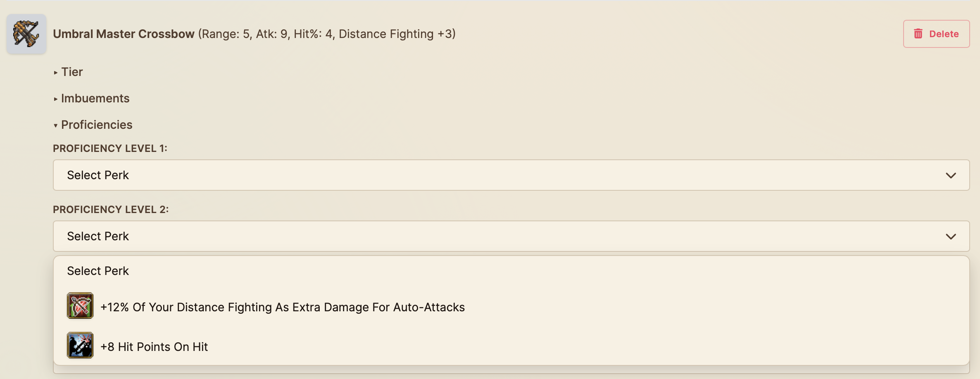Click the trash can icon in Delete

coord(918,34)
